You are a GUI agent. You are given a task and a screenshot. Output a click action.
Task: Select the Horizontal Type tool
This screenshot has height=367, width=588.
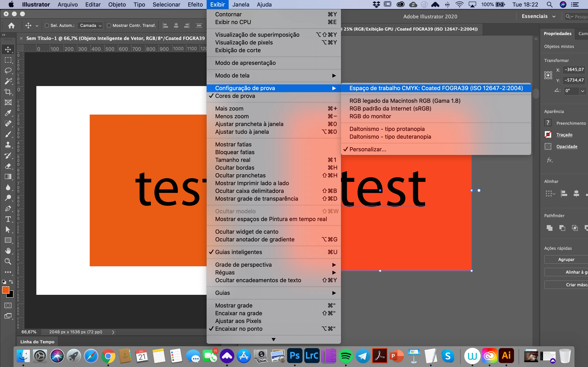pyautogui.click(x=8, y=219)
